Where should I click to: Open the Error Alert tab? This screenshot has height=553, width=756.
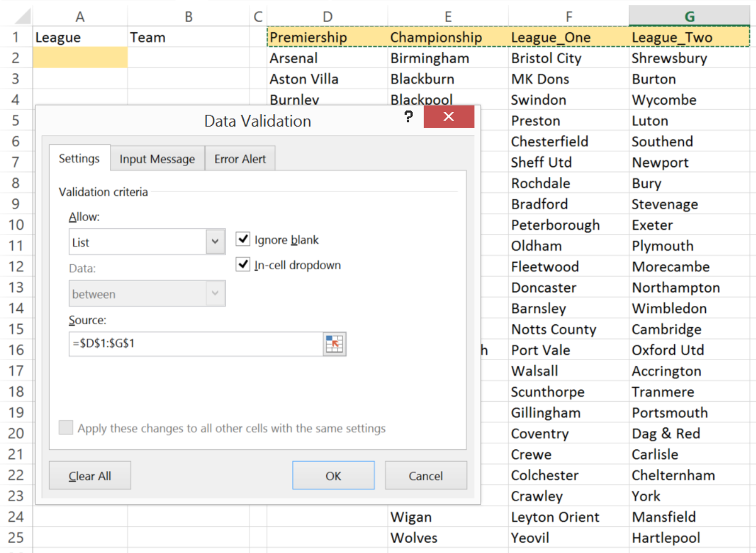coord(240,159)
